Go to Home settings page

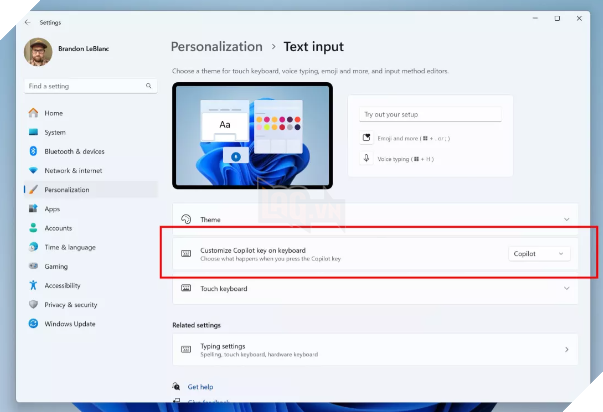pos(91,113)
